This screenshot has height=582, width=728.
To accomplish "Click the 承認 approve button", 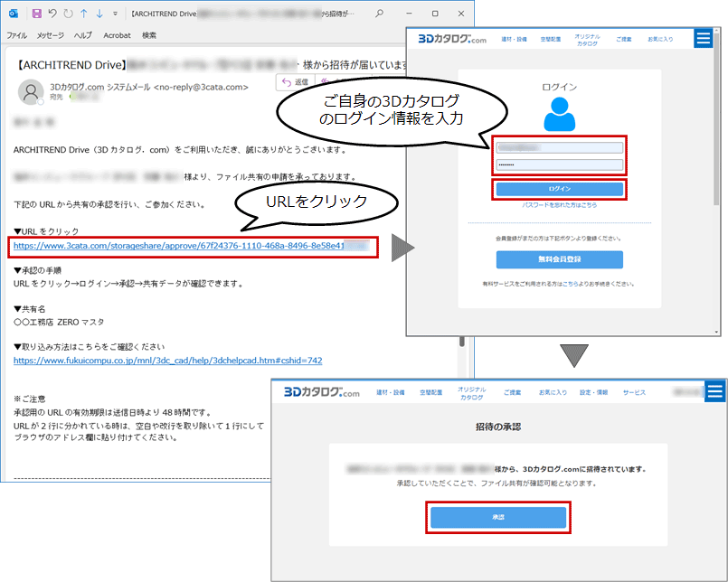I will (498, 517).
